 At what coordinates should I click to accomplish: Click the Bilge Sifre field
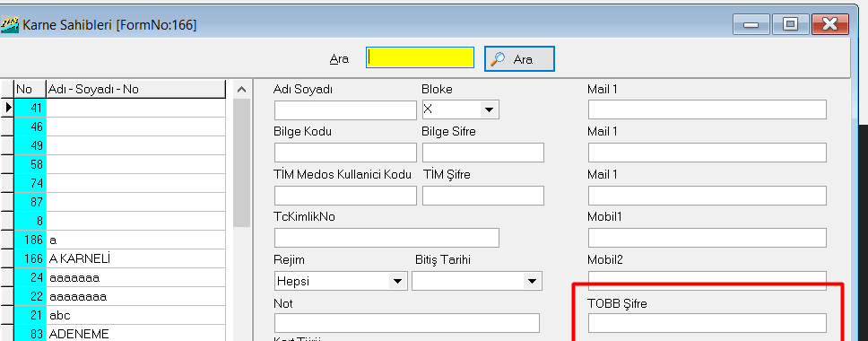coord(483,153)
